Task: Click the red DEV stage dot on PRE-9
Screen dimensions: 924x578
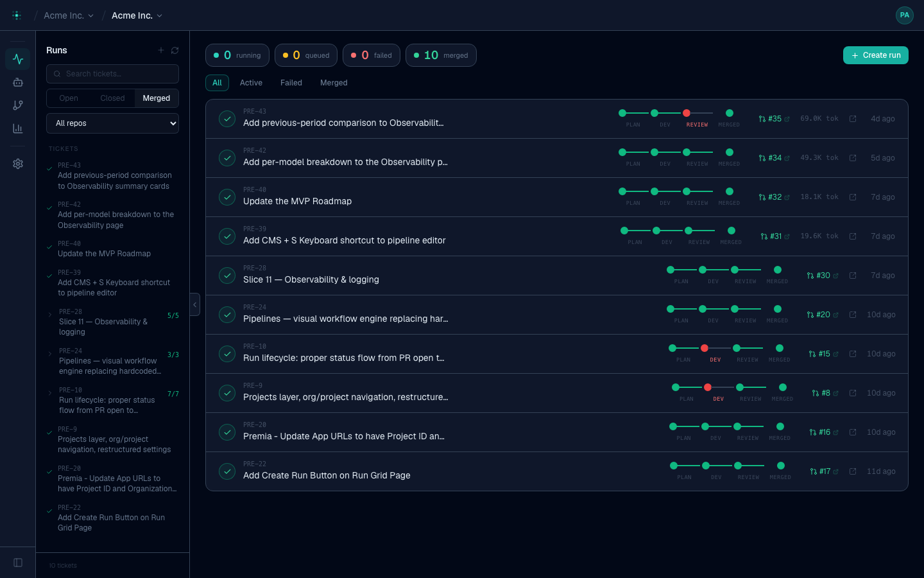Action: coord(708,387)
